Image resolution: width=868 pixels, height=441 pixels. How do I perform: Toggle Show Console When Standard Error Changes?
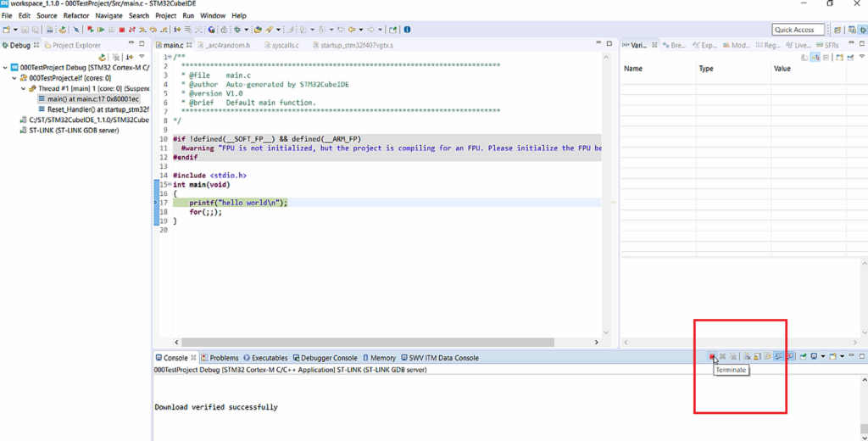click(x=790, y=357)
